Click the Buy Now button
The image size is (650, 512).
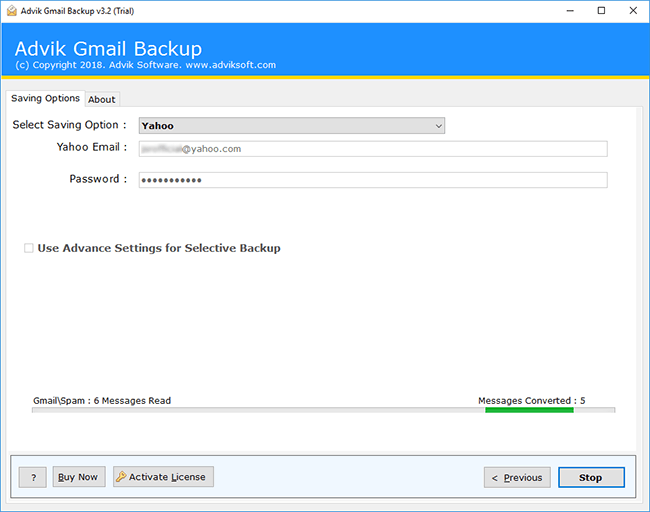pyautogui.click(x=79, y=477)
